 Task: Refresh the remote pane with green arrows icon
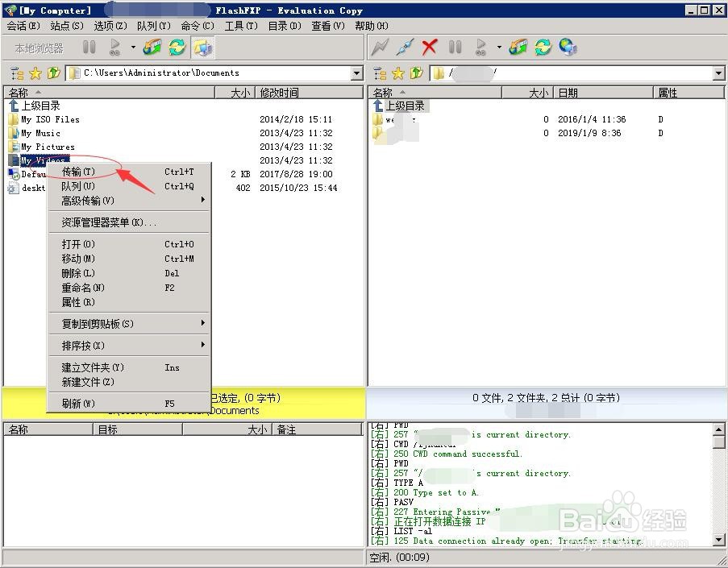pyautogui.click(x=543, y=47)
